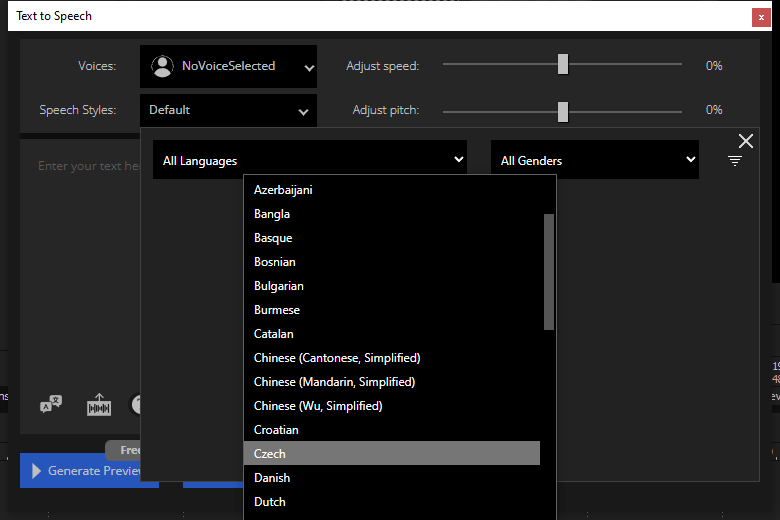Image resolution: width=780 pixels, height=520 pixels.
Task: Open the Speech Styles dropdown
Action: tap(228, 110)
